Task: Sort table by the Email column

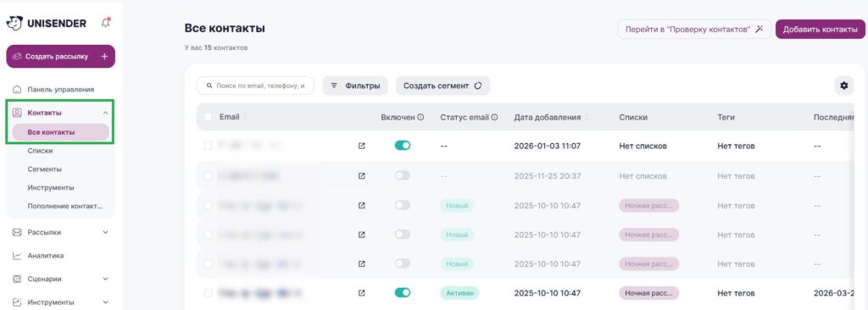Action: pos(245,118)
